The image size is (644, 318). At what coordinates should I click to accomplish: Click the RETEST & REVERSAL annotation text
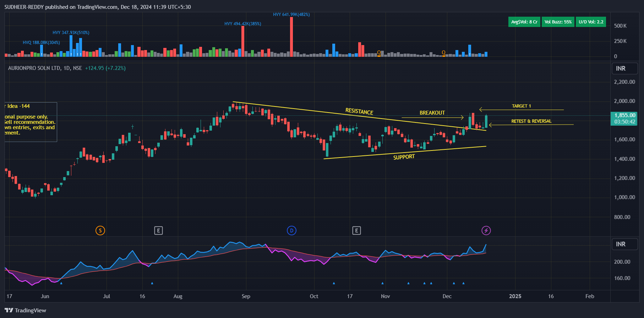(x=531, y=121)
